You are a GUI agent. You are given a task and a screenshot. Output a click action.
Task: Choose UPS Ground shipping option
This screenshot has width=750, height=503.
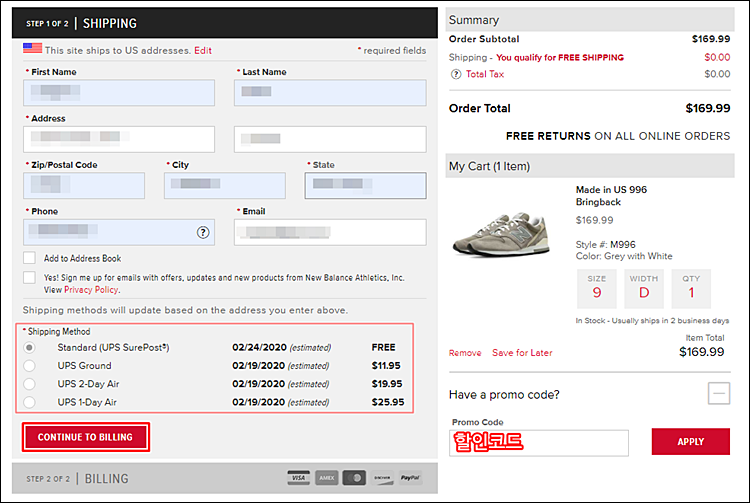pyautogui.click(x=29, y=366)
